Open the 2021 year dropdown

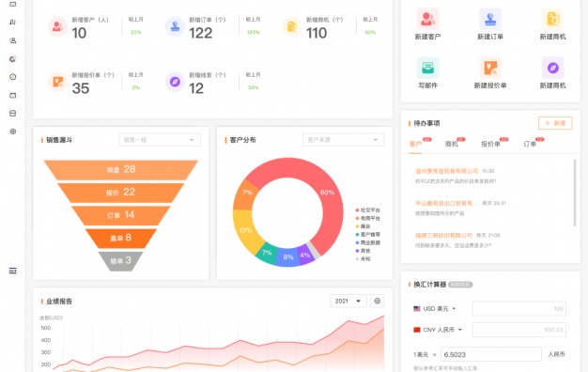[348, 302]
